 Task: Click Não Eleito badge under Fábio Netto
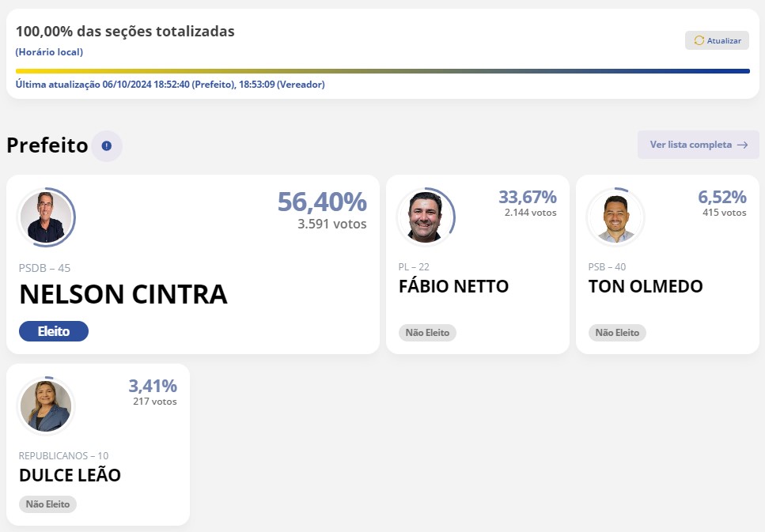tap(427, 333)
